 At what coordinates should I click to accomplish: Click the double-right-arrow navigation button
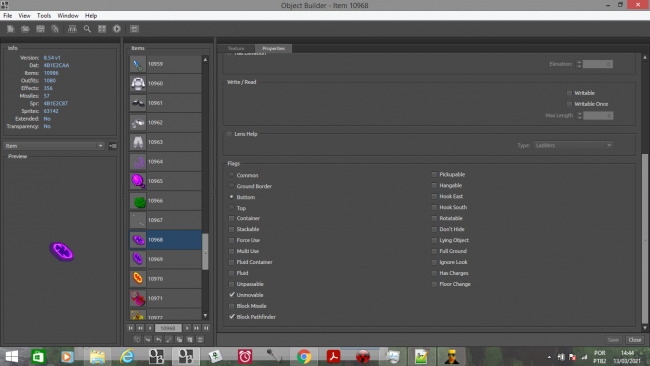click(196, 328)
